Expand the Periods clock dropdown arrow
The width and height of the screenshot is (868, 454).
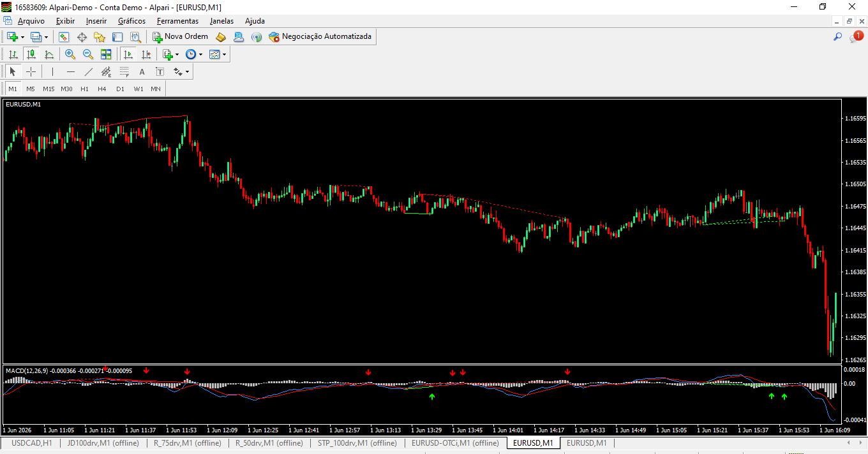pos(200,54)
